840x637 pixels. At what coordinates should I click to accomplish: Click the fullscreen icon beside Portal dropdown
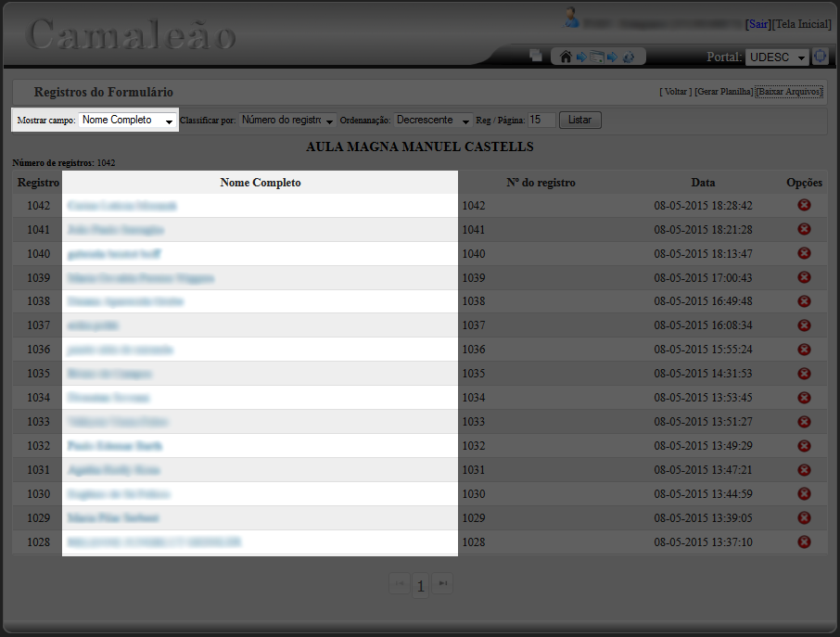coord(821,57)
